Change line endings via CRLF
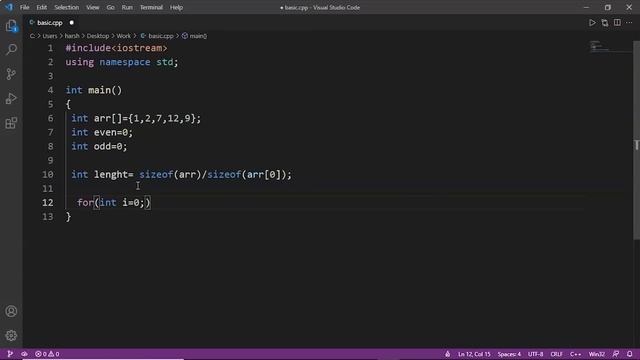Image resolution: width=640 pixels, height=360 pixels. click(x=556, y=354)
